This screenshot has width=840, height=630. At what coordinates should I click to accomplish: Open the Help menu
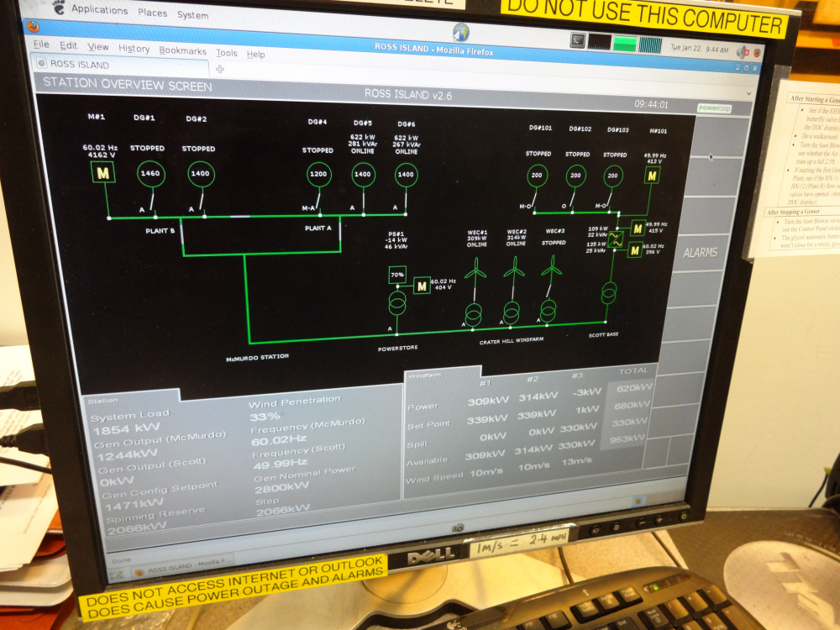coord(256,54)
